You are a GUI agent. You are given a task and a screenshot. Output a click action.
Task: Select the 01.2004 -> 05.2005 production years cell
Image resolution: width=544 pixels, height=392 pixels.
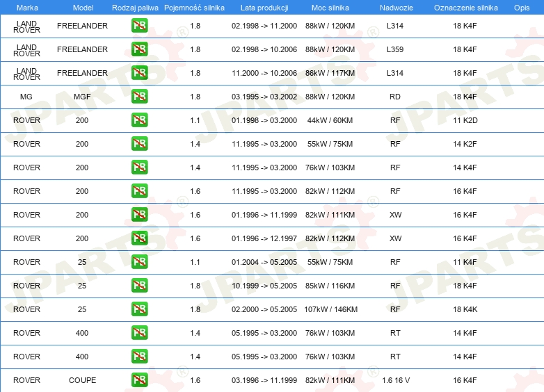(x=264, y=261)
